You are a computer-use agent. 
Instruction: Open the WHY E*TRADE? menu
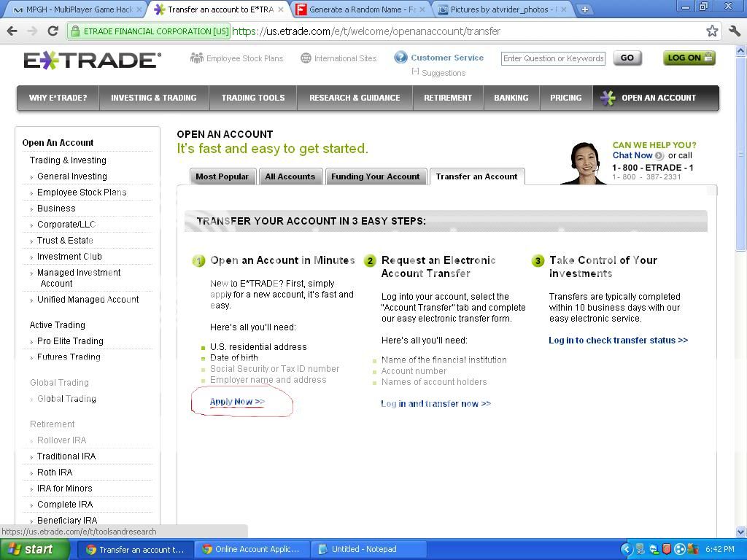(x=58, y=98)
